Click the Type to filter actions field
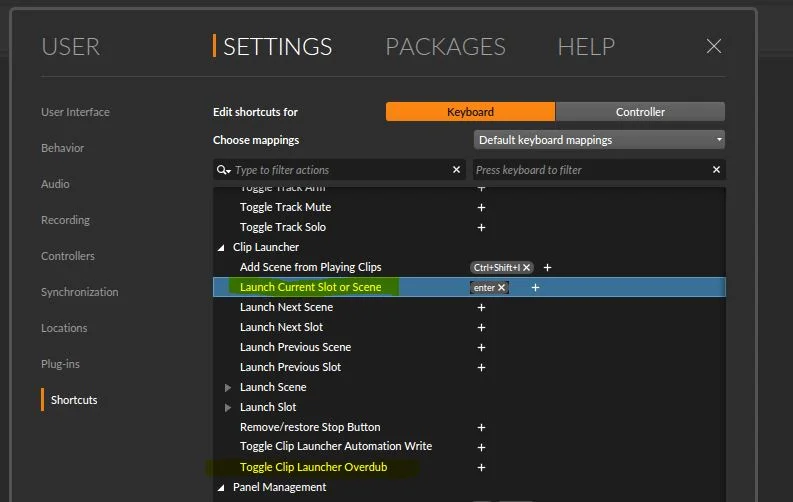793x502 pixels. click(x=339, y=170)
